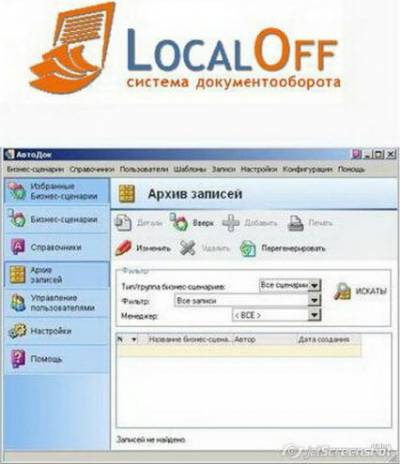Click the Вверх toolbar icon
Viewport: 400px width, 464px height.
pos(178,222)
